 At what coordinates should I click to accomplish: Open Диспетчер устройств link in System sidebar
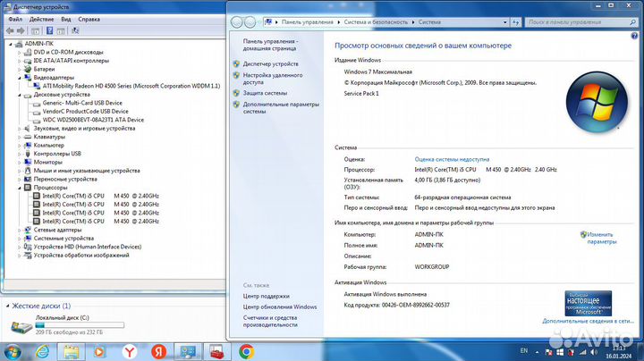coord(271,64)
